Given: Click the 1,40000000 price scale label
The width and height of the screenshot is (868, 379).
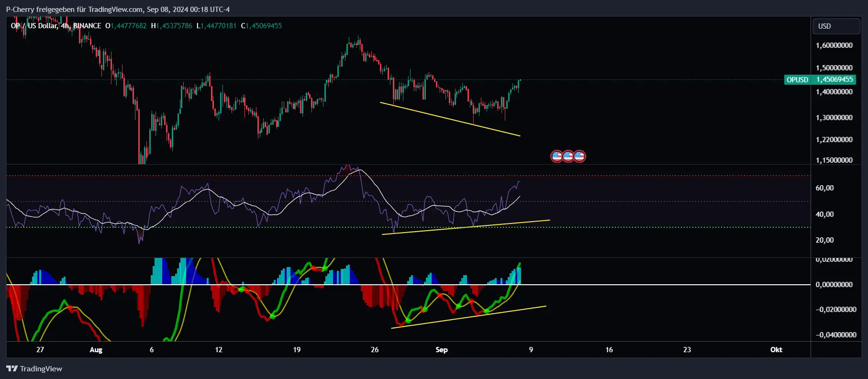Looking at the screenshot, I should click(x=834, y=92).
